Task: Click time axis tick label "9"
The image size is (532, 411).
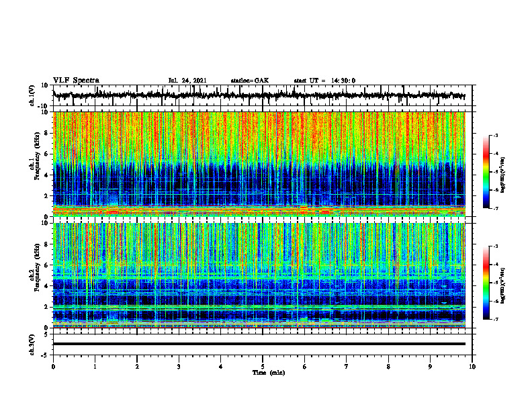Action: pos(430,367)
